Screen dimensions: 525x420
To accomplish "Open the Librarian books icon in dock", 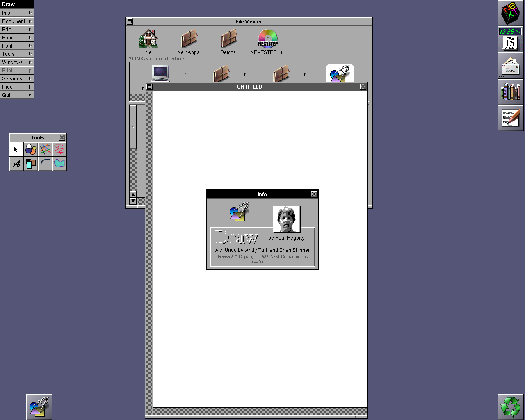I will [510, 92].
